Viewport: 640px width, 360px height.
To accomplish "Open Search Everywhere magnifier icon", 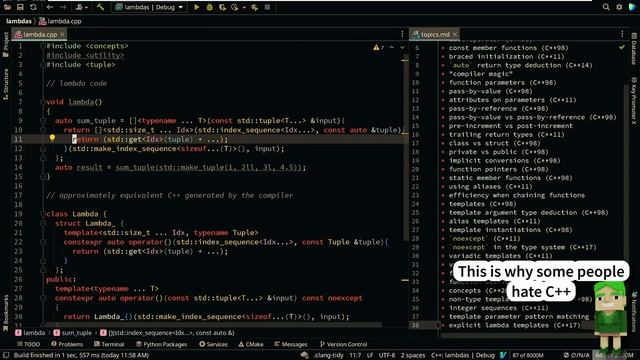I will (606, 7).
